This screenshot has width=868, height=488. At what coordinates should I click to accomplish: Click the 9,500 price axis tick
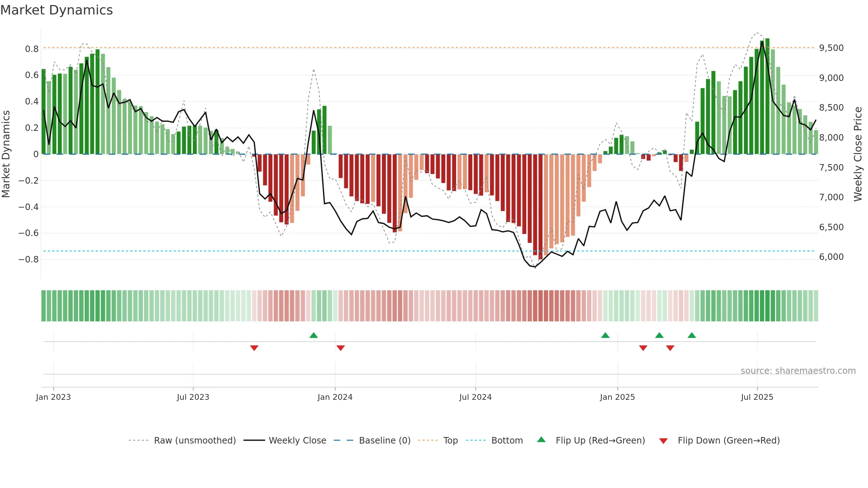pyautogui.click(x=831, y=48)
